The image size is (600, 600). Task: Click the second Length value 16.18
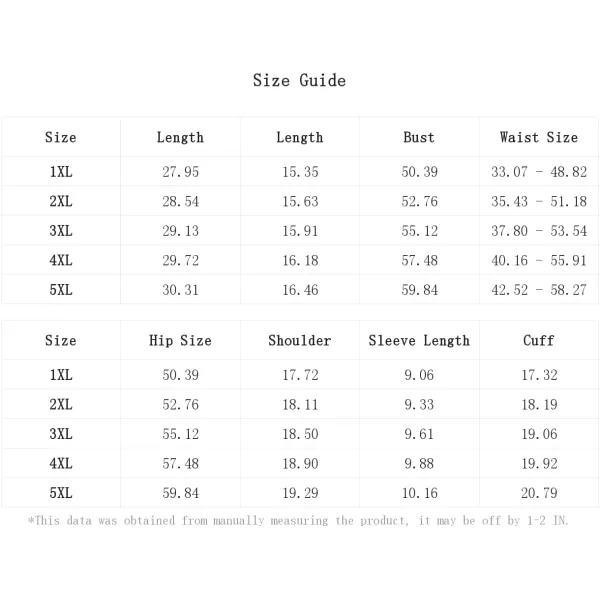click(300, 260)
